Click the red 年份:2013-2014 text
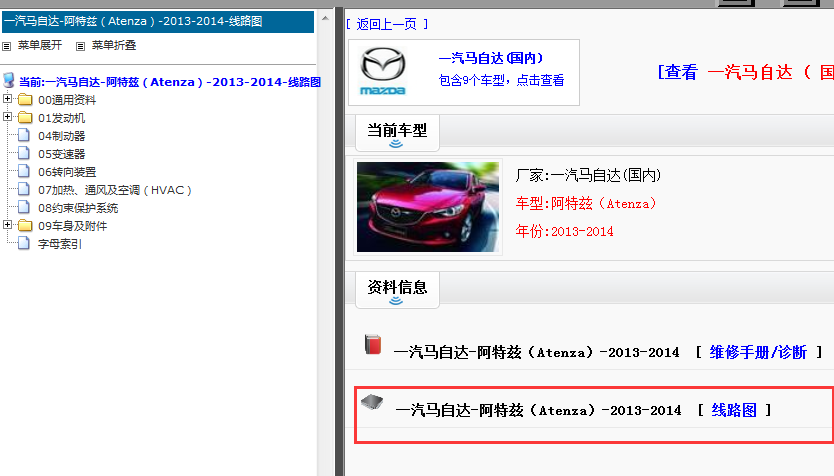The height and width of the screenshot is (476, 834). [x=564, y=231]
